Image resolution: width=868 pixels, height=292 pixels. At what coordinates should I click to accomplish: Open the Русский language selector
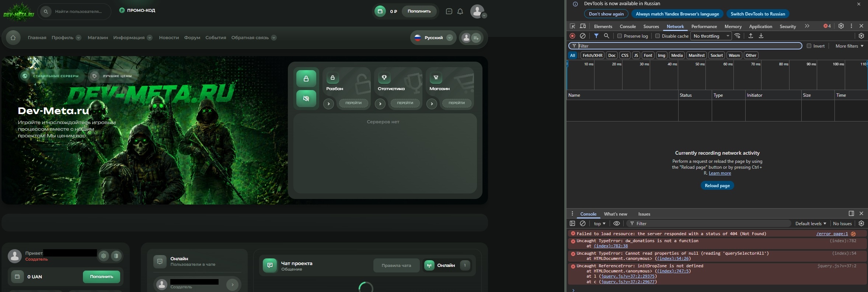tap(433, 38)
